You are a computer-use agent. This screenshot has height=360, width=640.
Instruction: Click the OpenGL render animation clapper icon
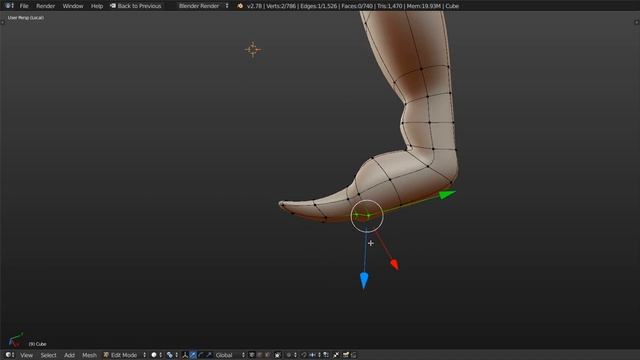tap(354, 355)
